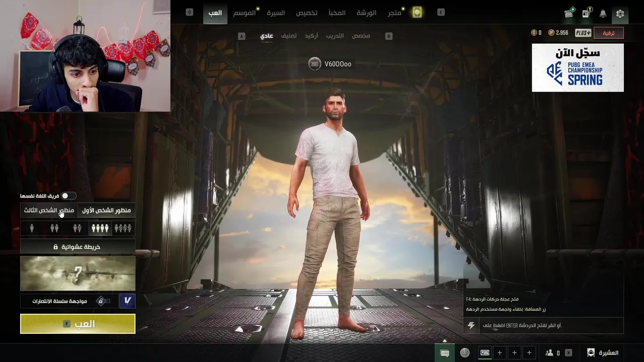
Task: Open the PLUS+ membership badge
Action: [x=583, y=33]
